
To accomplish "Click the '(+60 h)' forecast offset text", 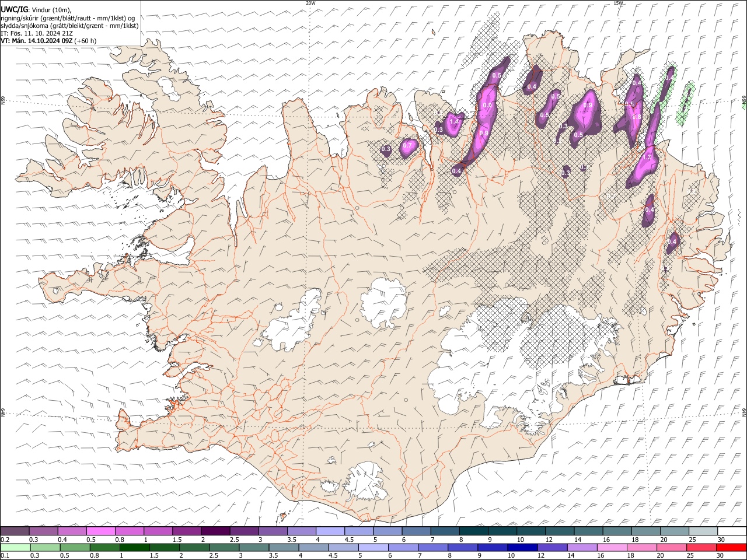I will (86, 41).
